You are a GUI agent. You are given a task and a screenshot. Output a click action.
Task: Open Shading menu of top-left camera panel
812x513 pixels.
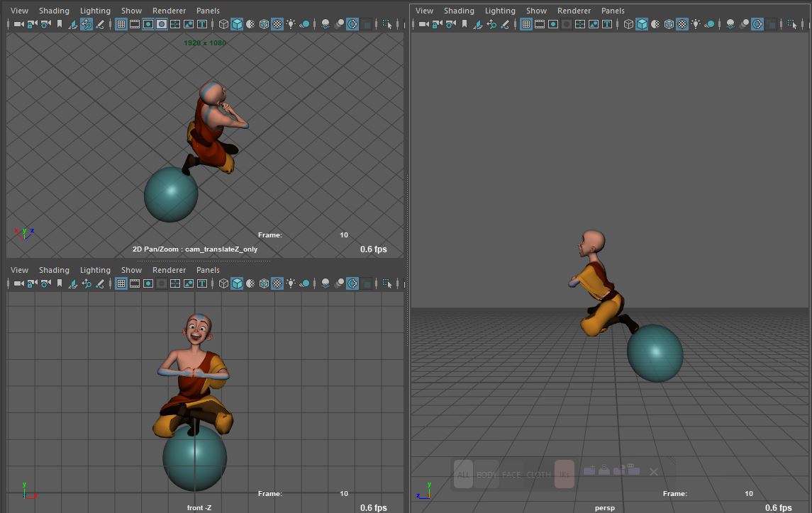[54, 11]
